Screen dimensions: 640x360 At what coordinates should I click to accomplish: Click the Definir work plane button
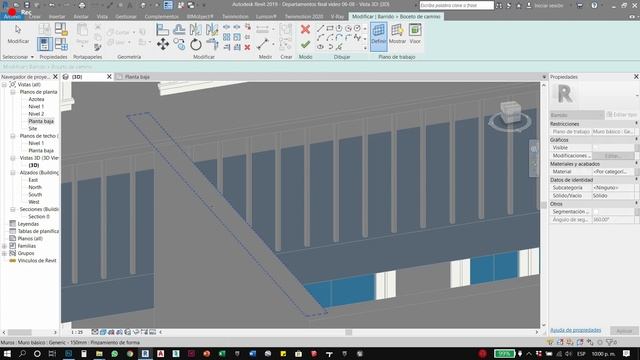point(379,36)
